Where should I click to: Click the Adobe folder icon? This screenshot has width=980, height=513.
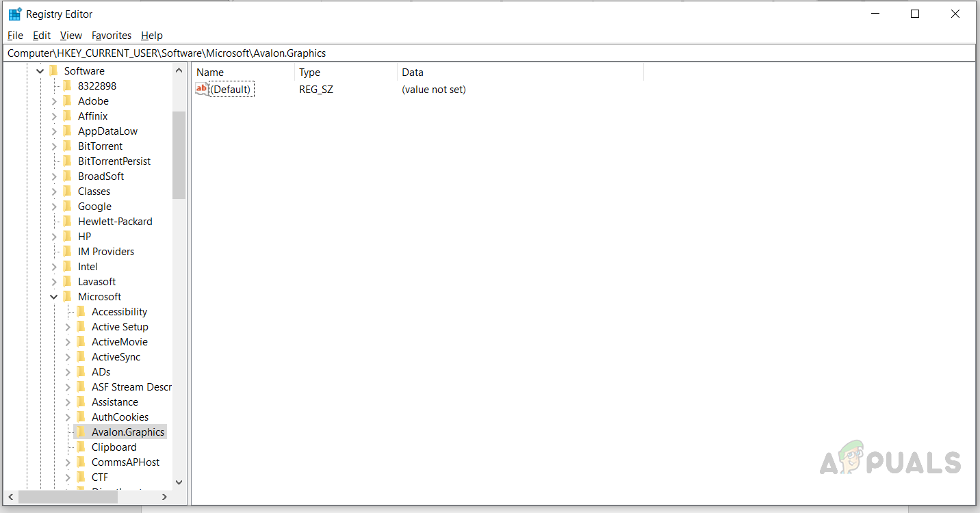[x=68, y=101]
